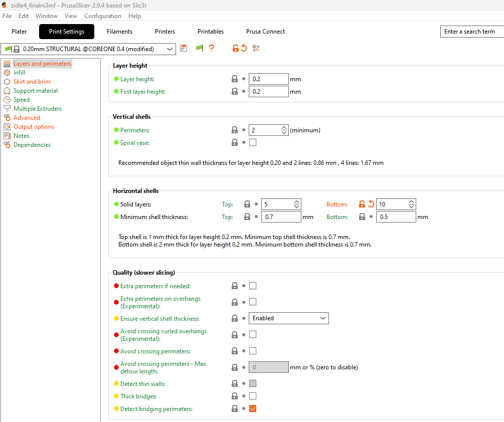The width and height of the screenshot is (504, 422).
Task: Click the Multiple Extruders sidebar icon
Action: tap(7, 109)
